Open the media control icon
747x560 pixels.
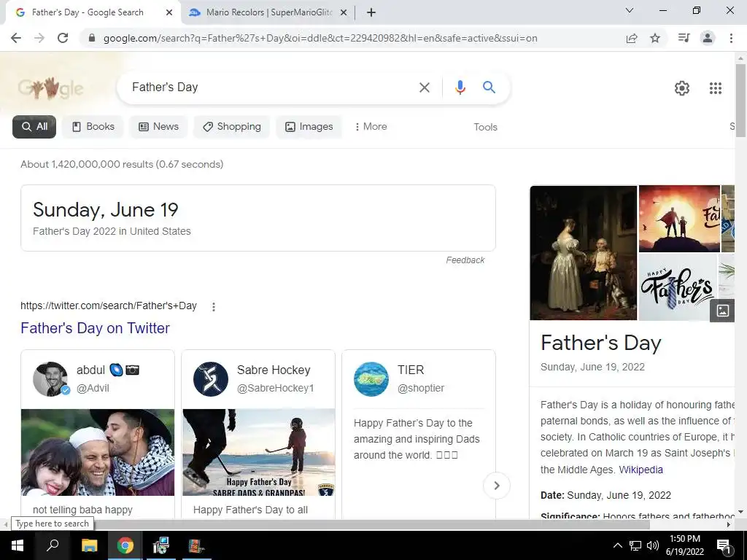(x=684, y=38)
